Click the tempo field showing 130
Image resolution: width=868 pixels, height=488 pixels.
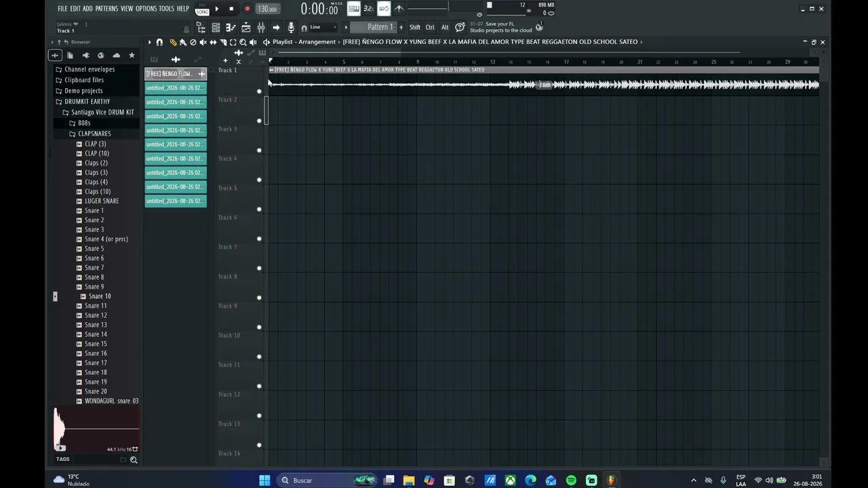pyautogui.click(x=267, y=9)
